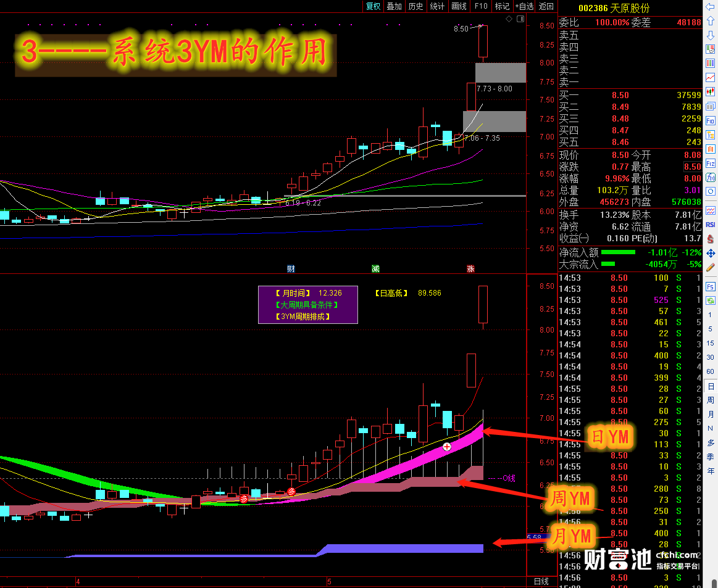The image size is (718, 588).
Task: Click the white cross marker on magenta band
Action: tap(447, 447)
